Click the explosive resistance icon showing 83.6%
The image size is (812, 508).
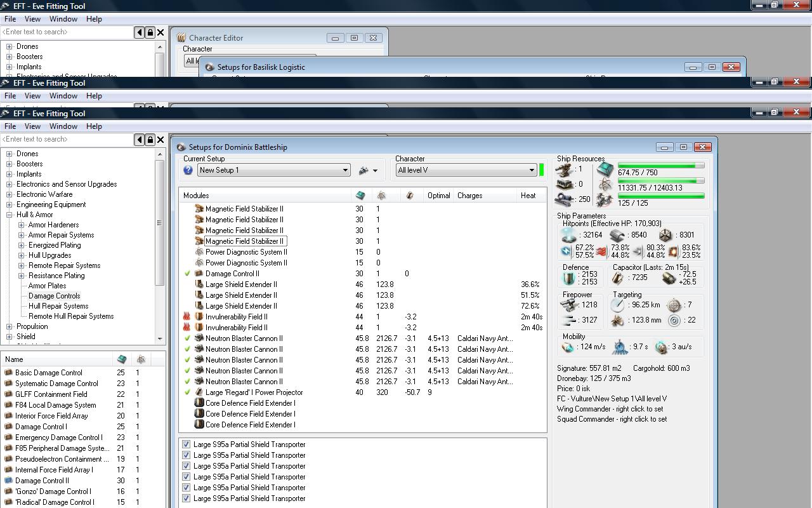674,251
